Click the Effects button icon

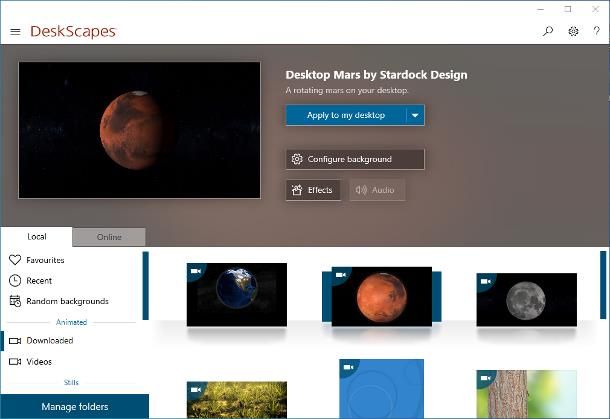(x=297, y=190)
